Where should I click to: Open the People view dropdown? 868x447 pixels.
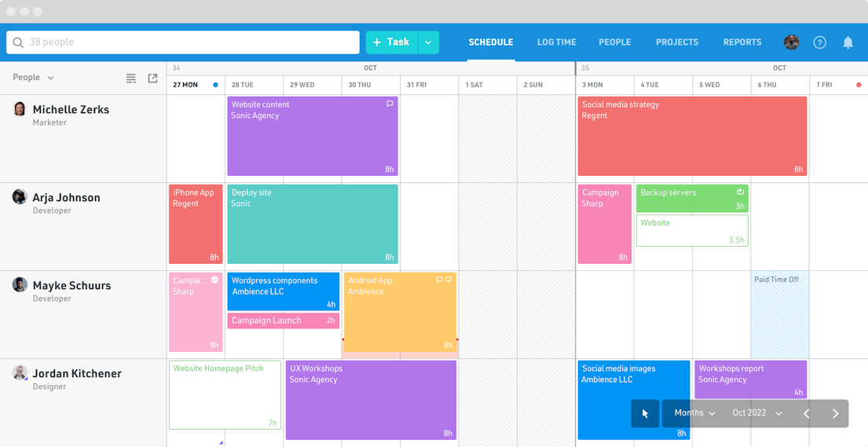(x=33, y=78)
